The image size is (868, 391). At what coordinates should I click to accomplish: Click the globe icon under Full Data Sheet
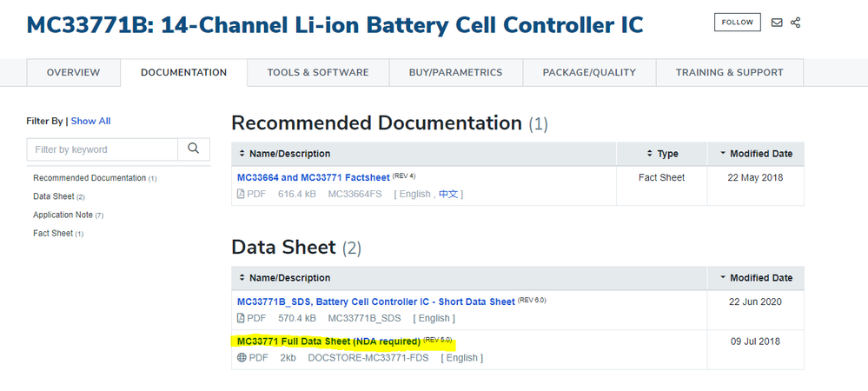(x=242, y=357)
